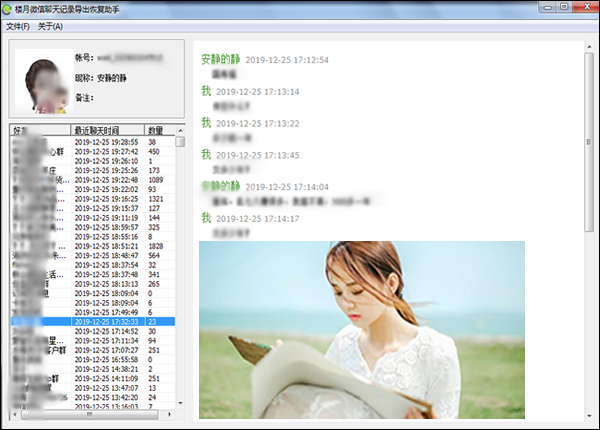Click the account profile avatar picture

43,80
